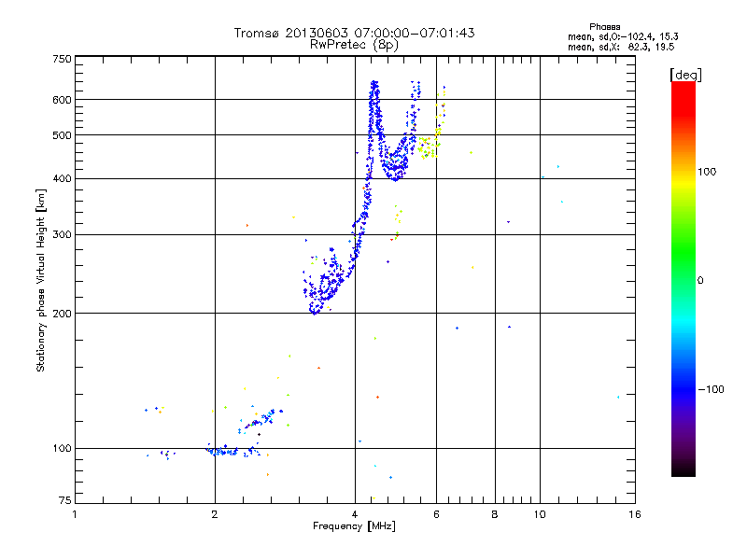The width and height of the screenshot is (747, 560).
Task: Click the x-axis '2' tick label
Action: point(215,514)
